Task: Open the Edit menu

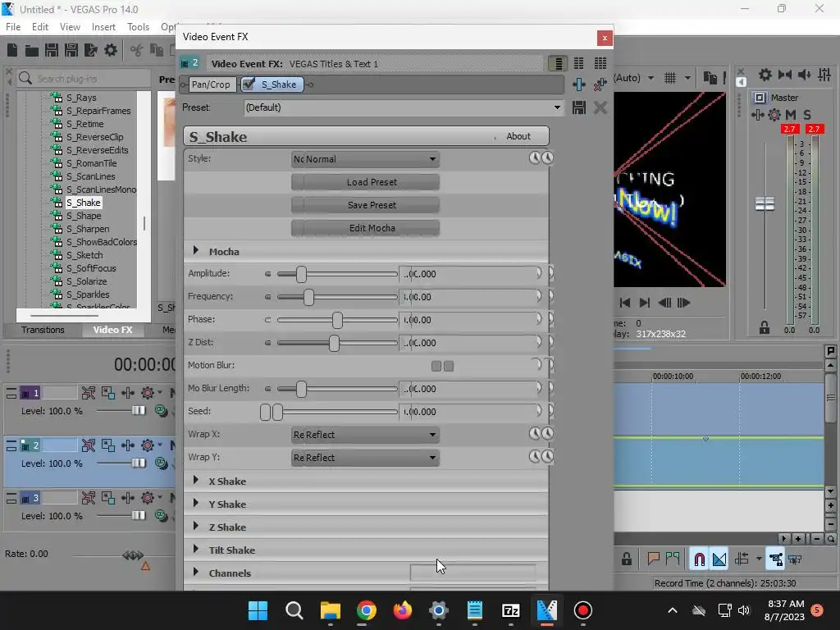Action: pos(40,27)
